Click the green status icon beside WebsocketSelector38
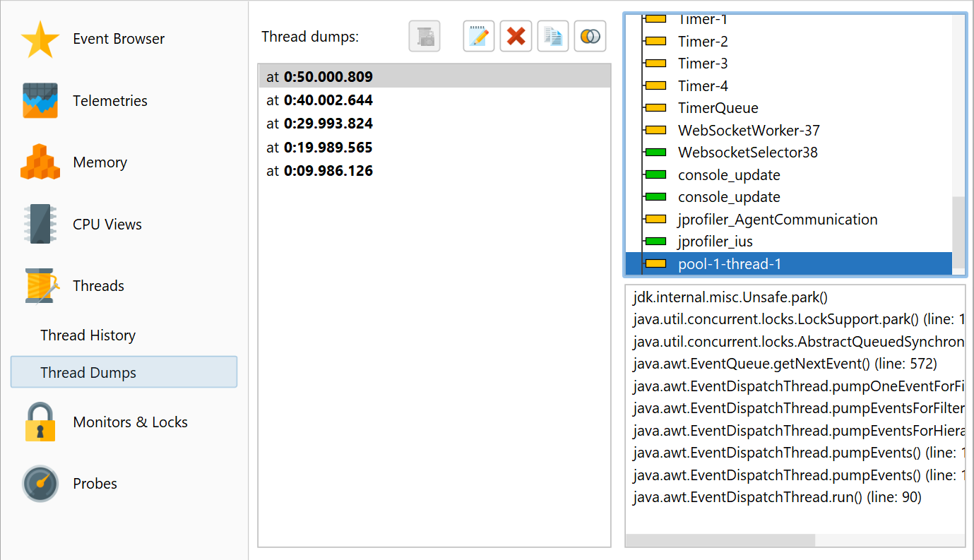 click(656, 153)
